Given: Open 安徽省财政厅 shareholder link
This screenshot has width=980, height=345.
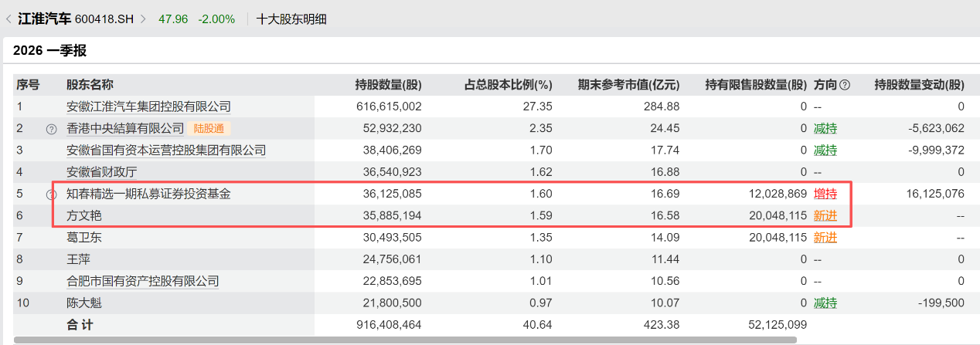Looking at the screenshot, I should 96,172.
